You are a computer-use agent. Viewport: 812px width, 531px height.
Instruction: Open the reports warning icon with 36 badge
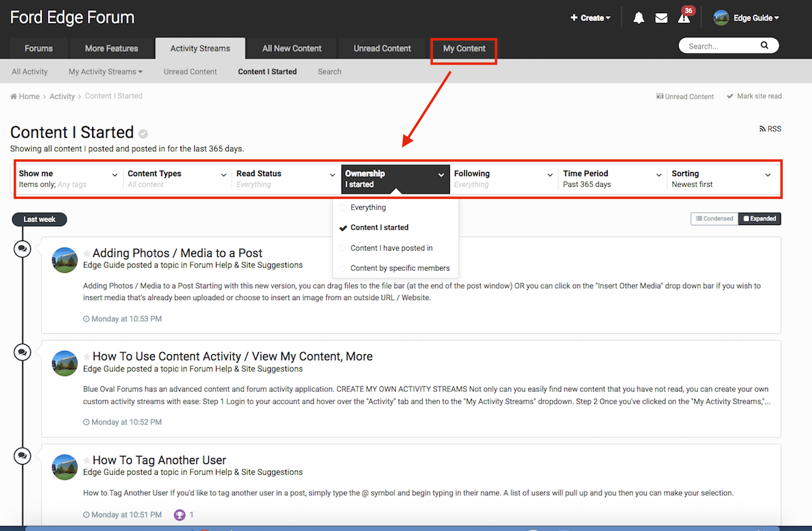point(685,17)
